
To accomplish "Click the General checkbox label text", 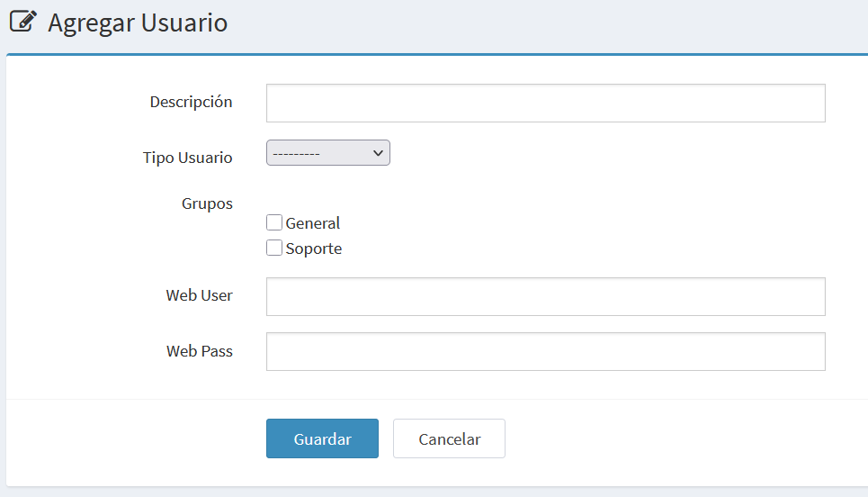I will point(313,223).
